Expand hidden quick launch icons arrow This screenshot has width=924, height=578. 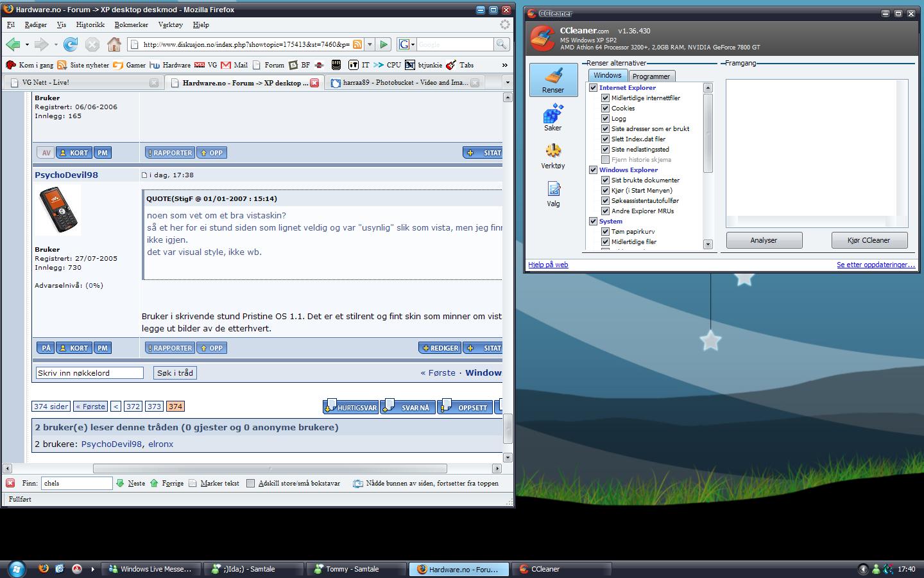(92, 569)
